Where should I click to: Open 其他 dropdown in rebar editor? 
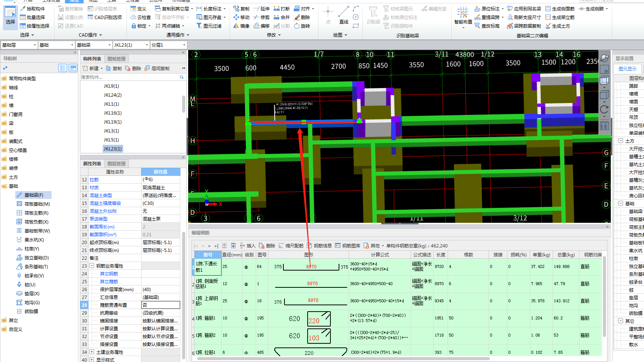click(374, 246)
